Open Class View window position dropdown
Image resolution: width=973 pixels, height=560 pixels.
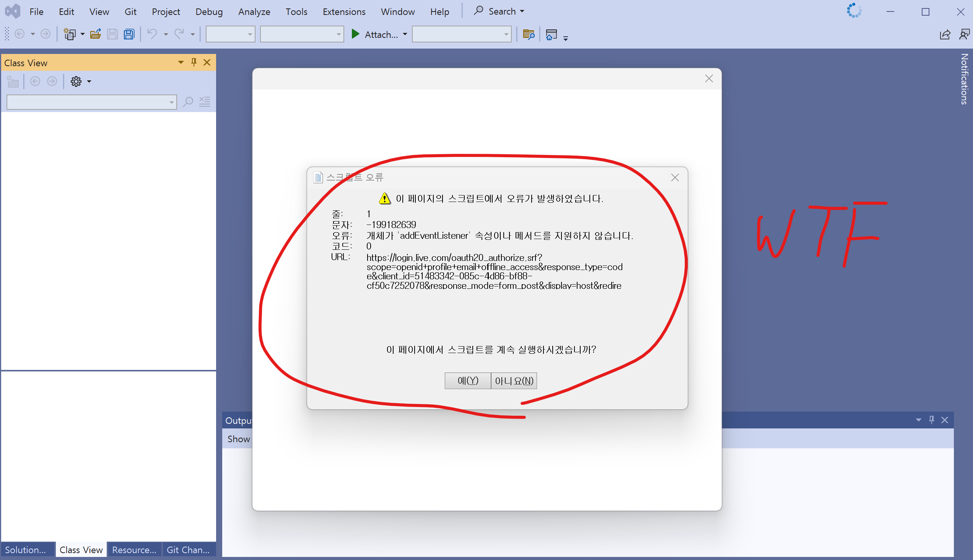(181, 62)
